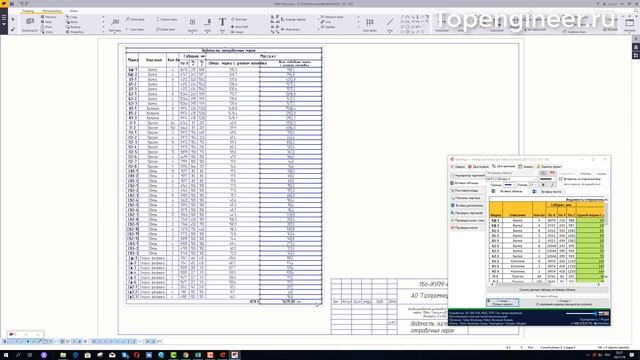
Task: Open Arrange objects tool
Action: (x=293, y=19)
